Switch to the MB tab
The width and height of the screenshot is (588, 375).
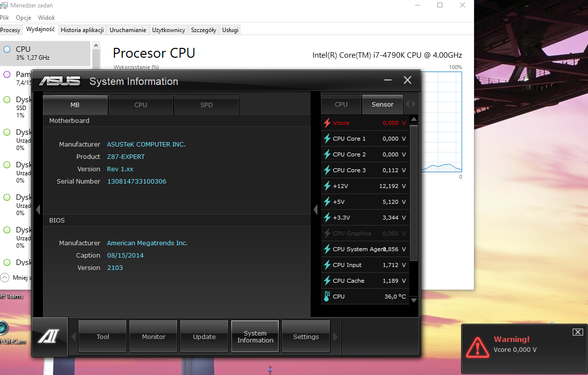[x=76, y=105]
